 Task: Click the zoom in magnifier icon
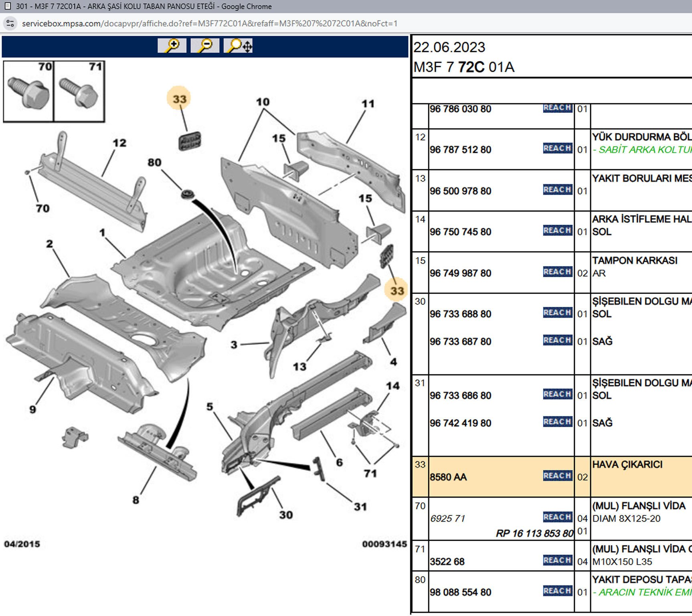(x=172, y=45)
